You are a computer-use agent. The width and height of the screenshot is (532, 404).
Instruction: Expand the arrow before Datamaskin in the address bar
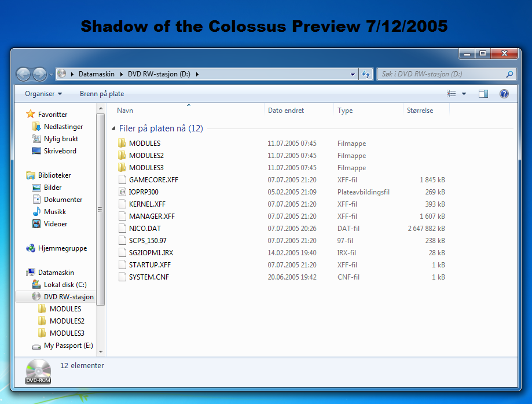click(72, 74)
